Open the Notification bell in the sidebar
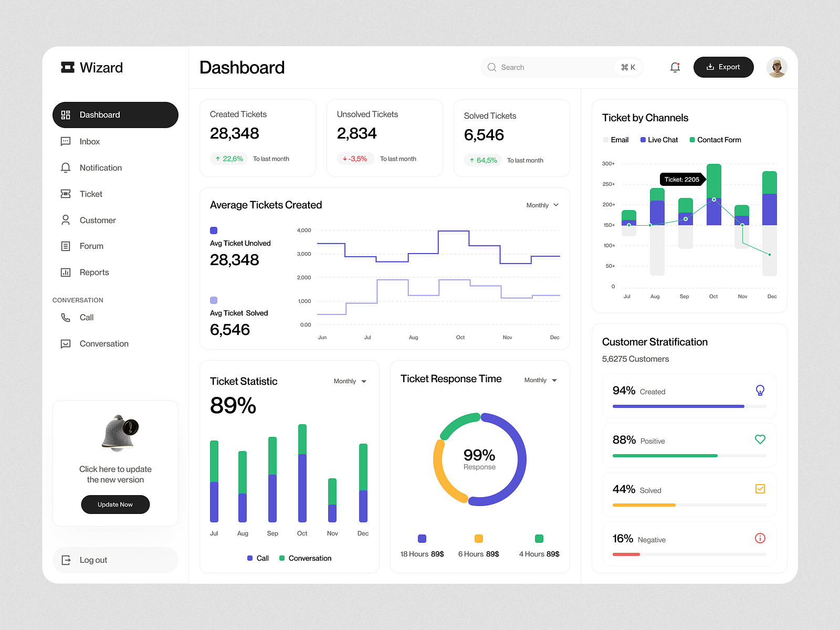Image resolution: width=840 pixels, height=630 pixels. pos(66,167)
